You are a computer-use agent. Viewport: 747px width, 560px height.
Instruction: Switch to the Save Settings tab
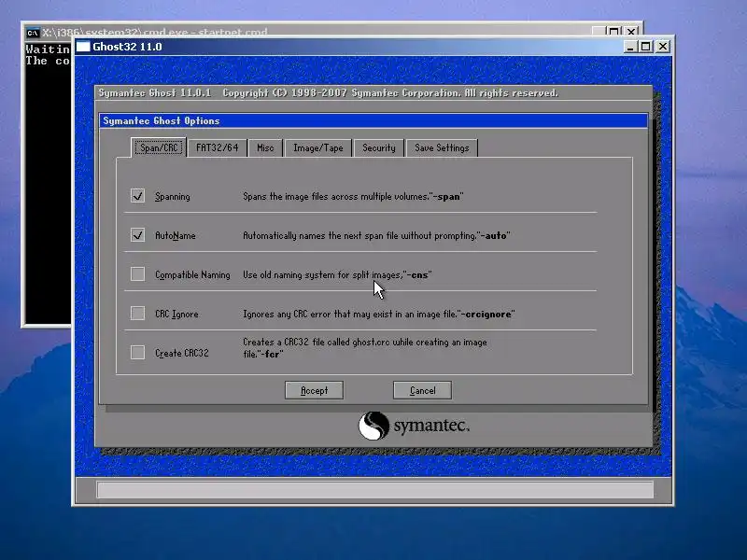pyautogui.click(x=442, y=147)
